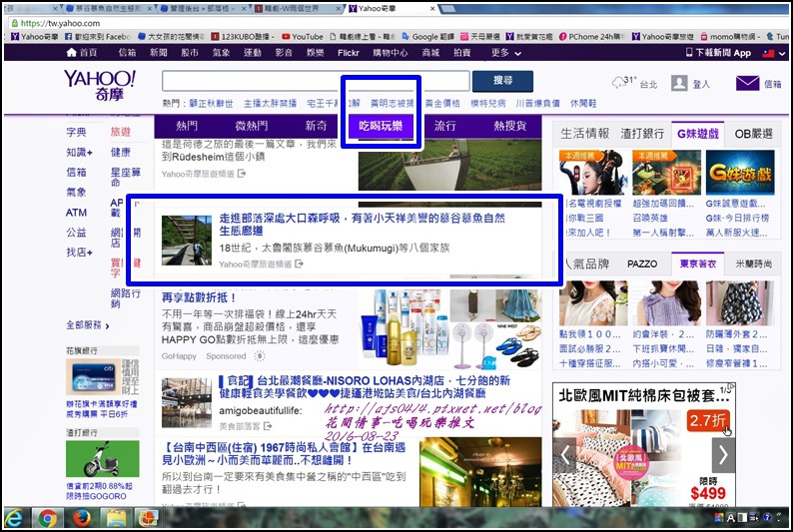Click the trending term 黃金價格
Viewport: 793px width, 532px height.
pos(442,103)
